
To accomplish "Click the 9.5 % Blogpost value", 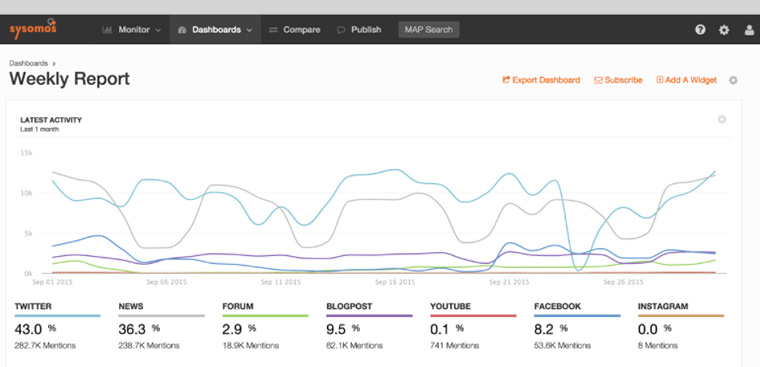I will click(x=343, y=330).
